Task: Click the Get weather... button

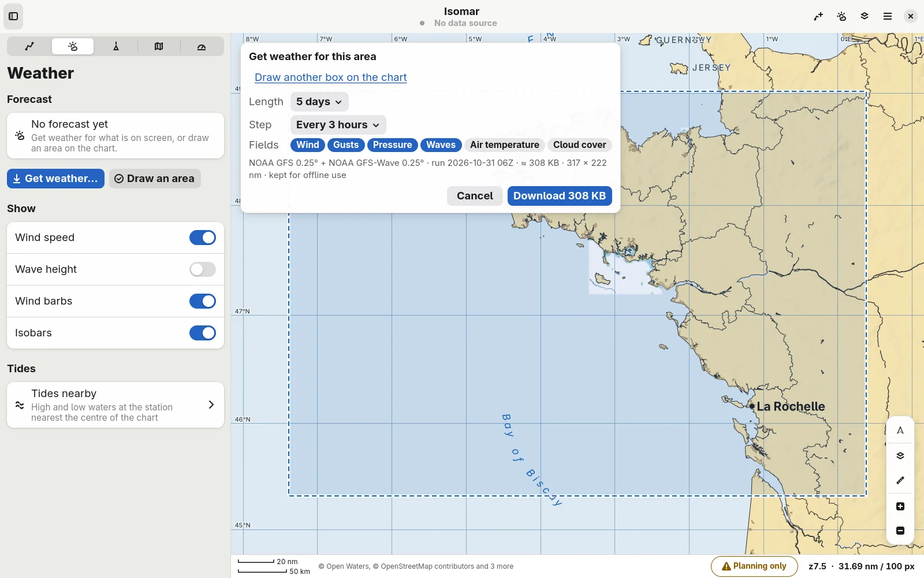Action: (55, 179)
